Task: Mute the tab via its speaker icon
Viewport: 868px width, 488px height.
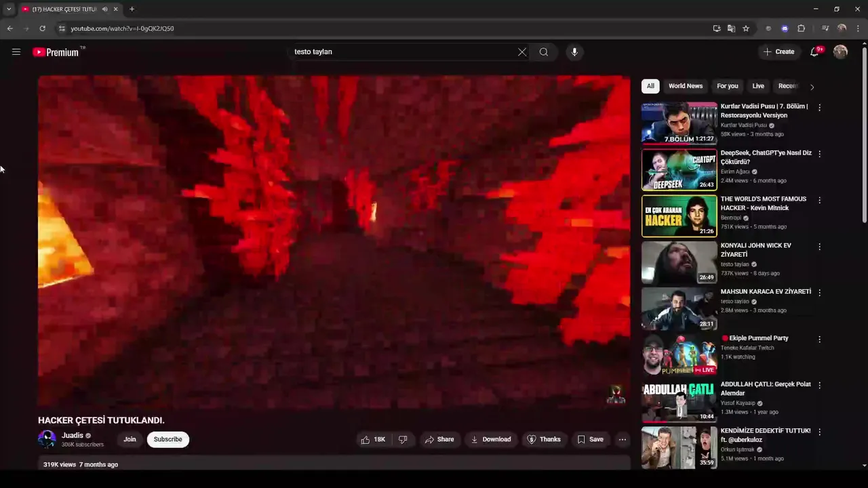Action: pyautogui.click(x=104, y=9)
